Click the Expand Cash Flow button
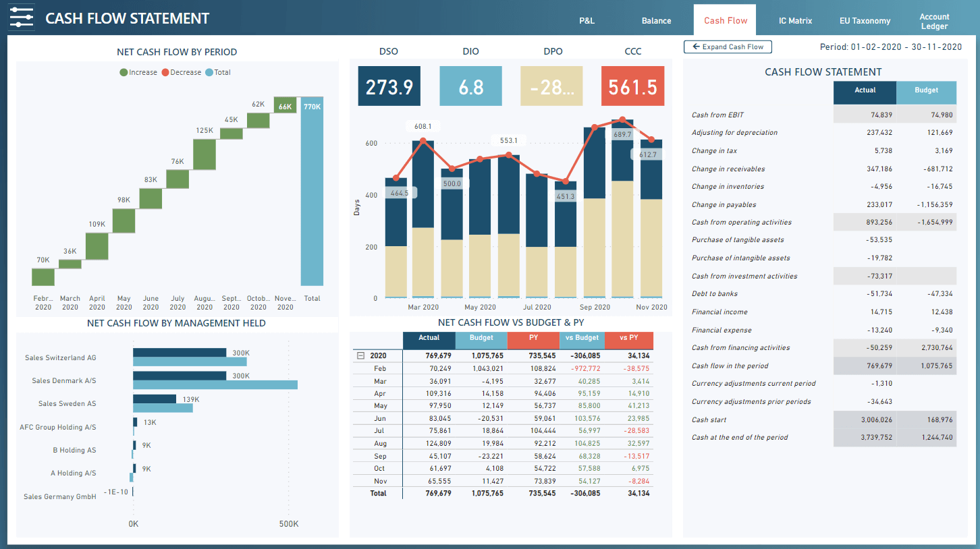Viewport: 980px width, 549px height. (728, 47)
